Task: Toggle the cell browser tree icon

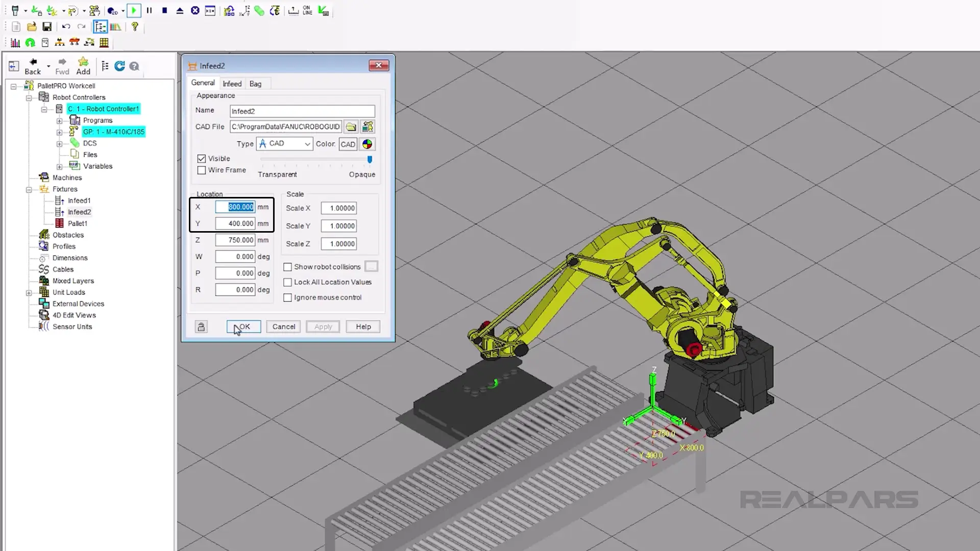Action: [101, 27]
